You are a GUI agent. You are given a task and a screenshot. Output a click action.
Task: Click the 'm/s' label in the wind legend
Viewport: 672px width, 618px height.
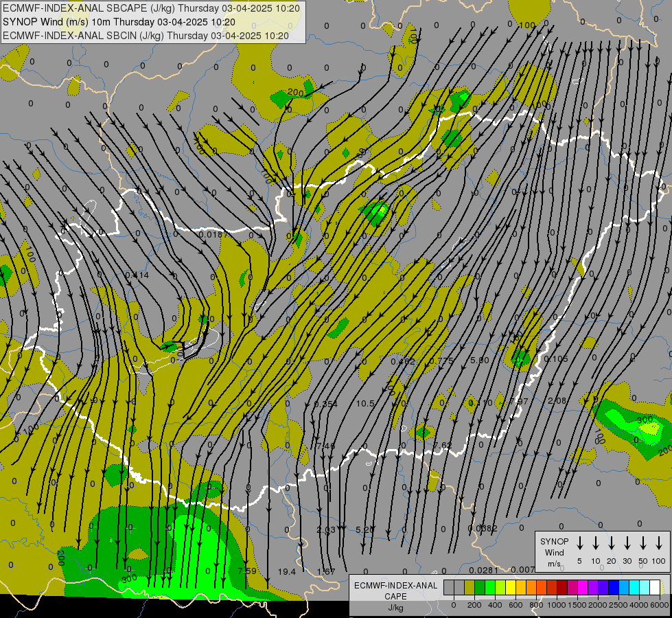pos(554,564)
